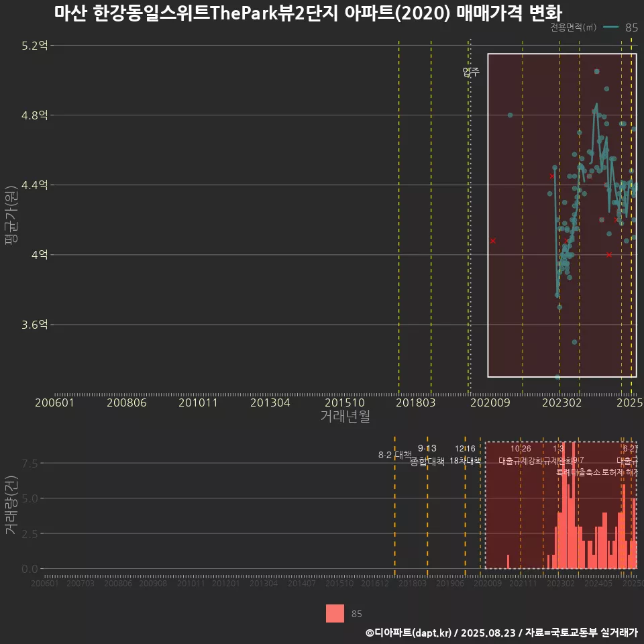Image resolution: width=644 pixels, height=644 pixels.
Task: Click the '201201' label on the volume chart
Action: pos(226,583)
